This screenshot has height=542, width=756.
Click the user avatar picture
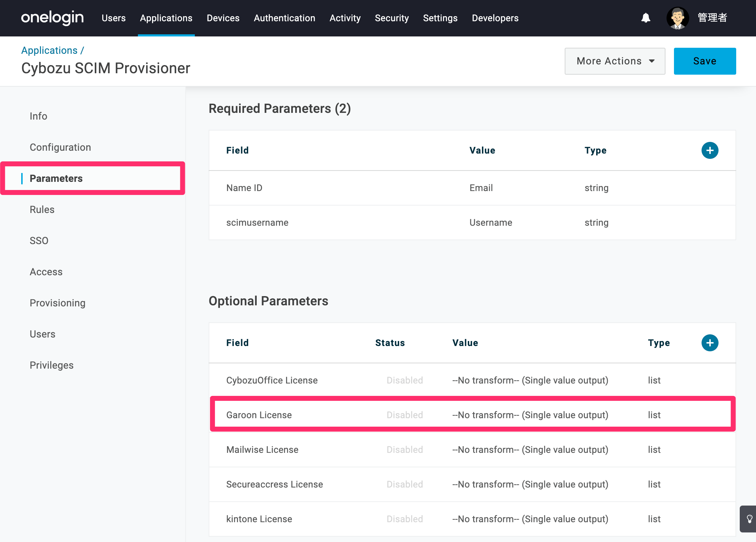pos(678,18)
